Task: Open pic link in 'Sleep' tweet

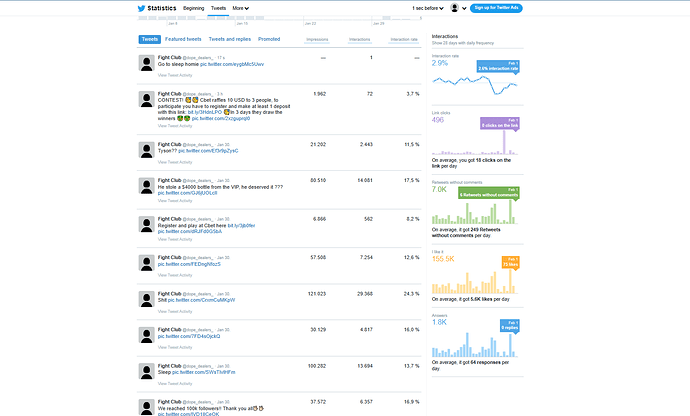Action: coord(204,372)
